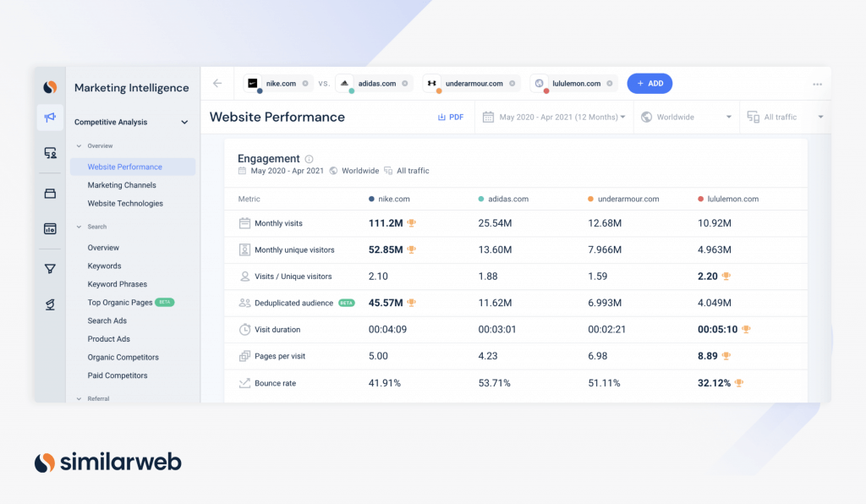Click the nike.com column header
This screenshot has height=504, width=866.
(x=389, y=199)
